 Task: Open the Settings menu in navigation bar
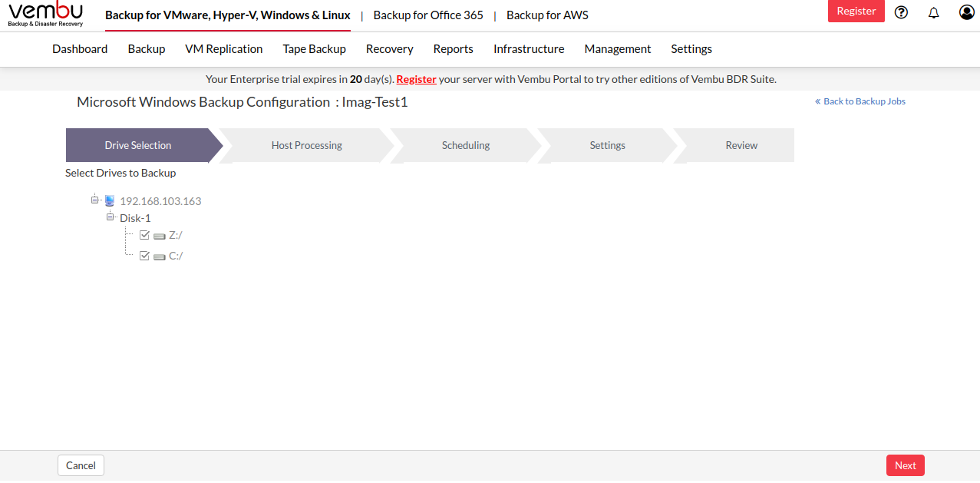691,49
